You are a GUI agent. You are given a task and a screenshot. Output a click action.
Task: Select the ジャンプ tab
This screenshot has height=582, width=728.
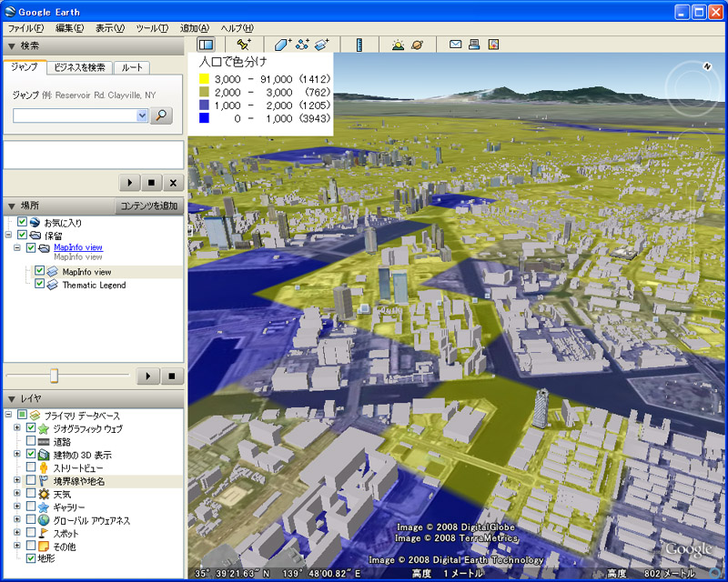[25, 66]
